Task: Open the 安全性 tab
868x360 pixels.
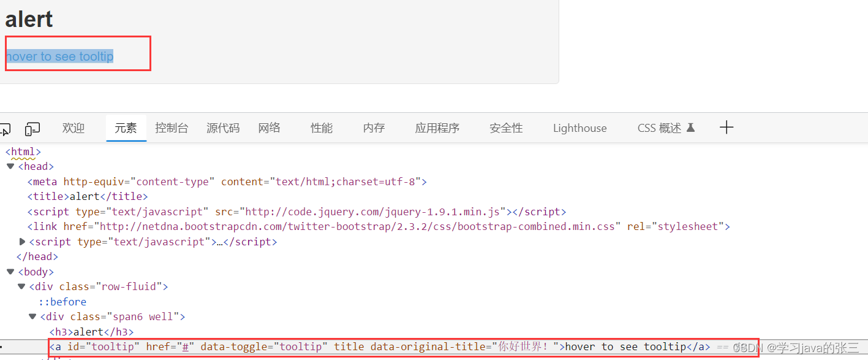Action: coord(506,128)
